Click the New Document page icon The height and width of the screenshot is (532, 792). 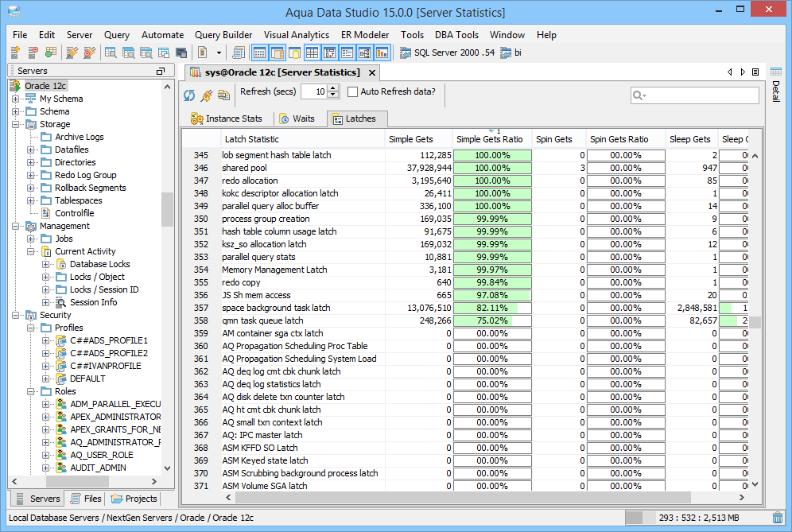203,52
